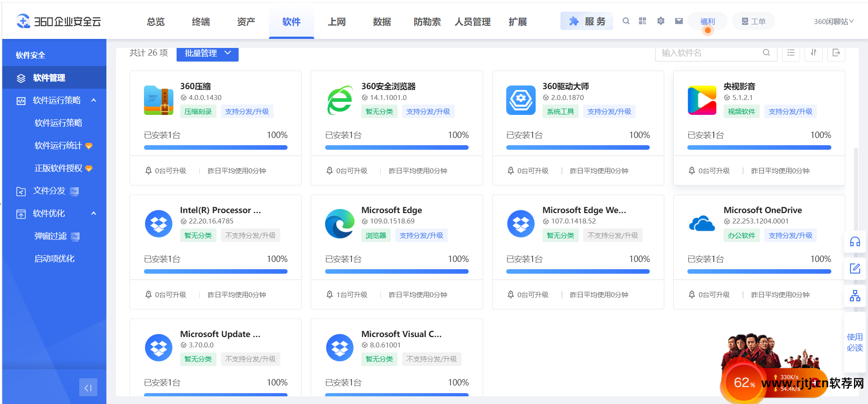Image resolution: width=868 pixels, height=404 pixels.
Task: Click the 360驱动大师 app icon
Action: (521, 100)
